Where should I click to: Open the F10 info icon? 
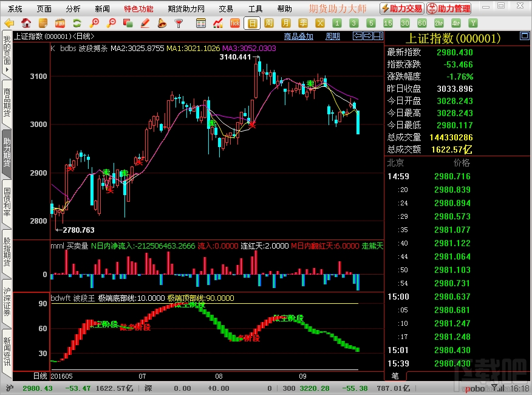click(x=60, y=23)
